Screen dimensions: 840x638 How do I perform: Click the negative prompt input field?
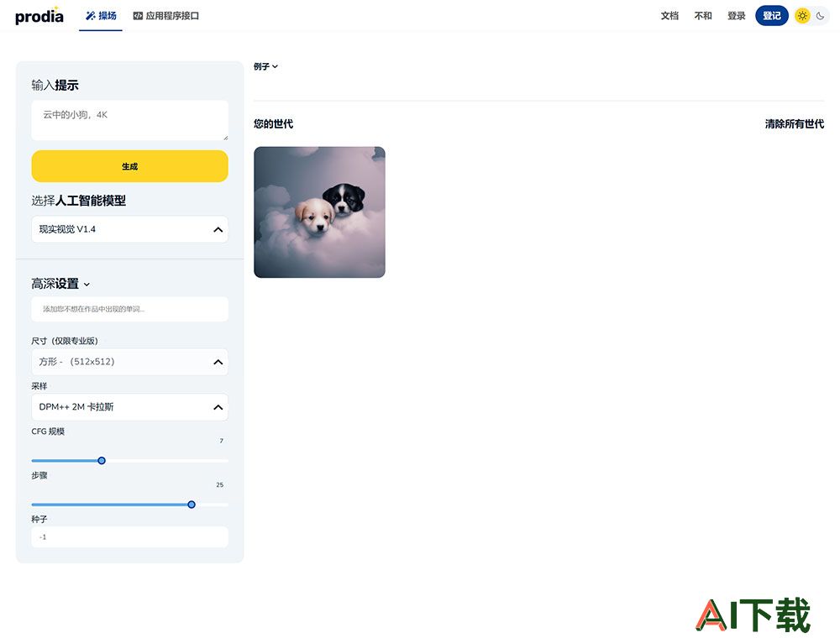129,310
